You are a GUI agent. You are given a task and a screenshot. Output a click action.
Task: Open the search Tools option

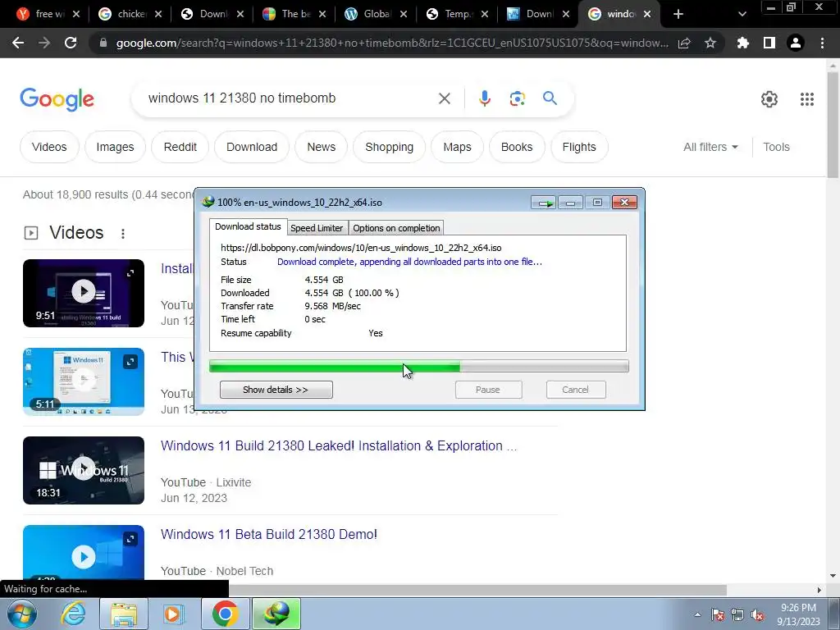(x=776, y=147)
